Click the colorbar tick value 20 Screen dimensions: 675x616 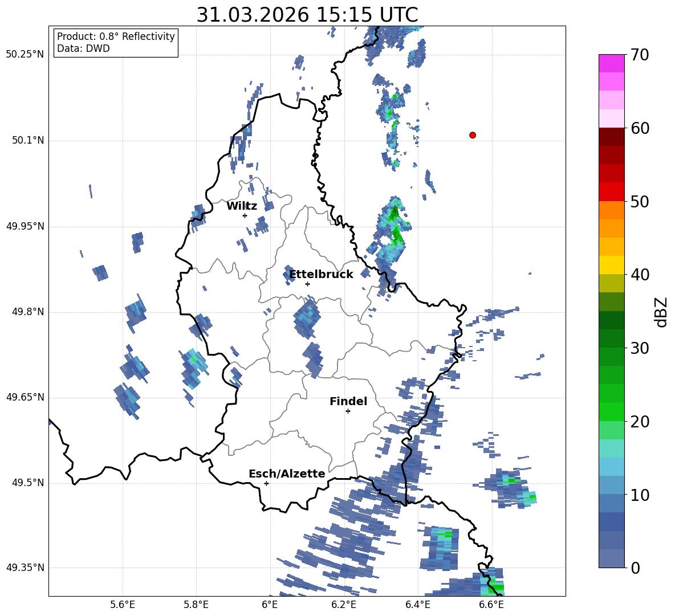coord(640,422)
